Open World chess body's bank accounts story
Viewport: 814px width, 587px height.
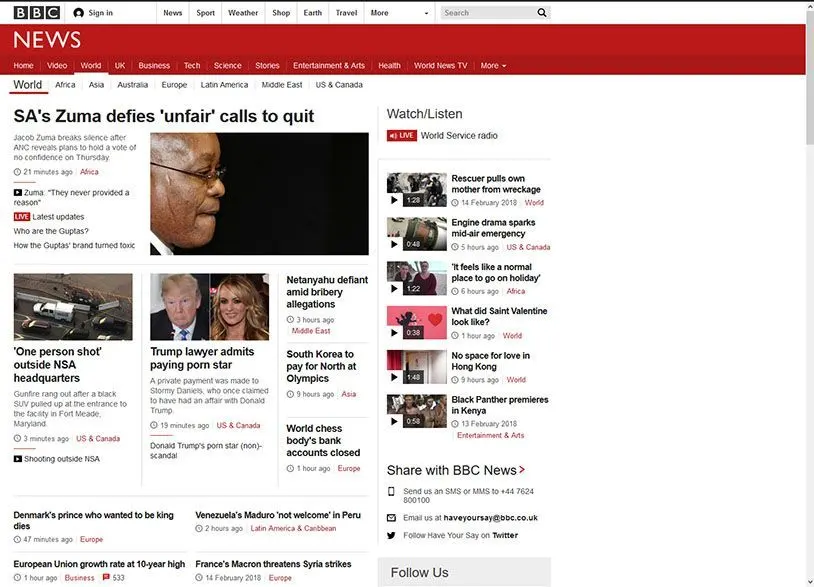tap(323, 440)
